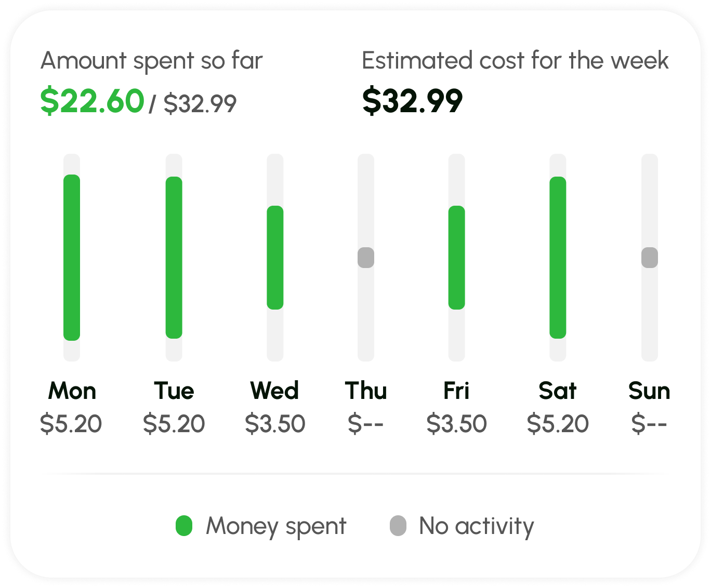Click the Sat day label
The image size is (711, 588).
558,391
